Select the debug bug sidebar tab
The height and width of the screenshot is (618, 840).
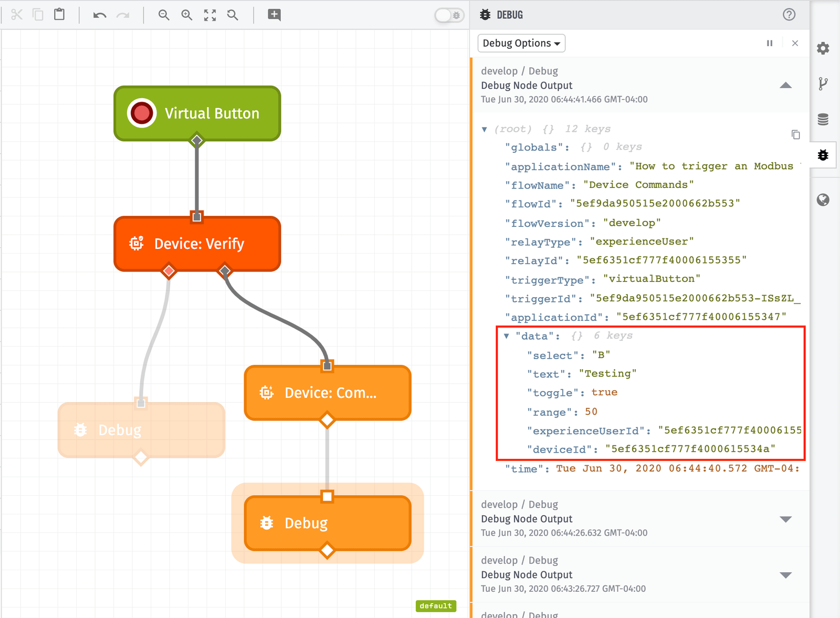(x=823, y=155)
